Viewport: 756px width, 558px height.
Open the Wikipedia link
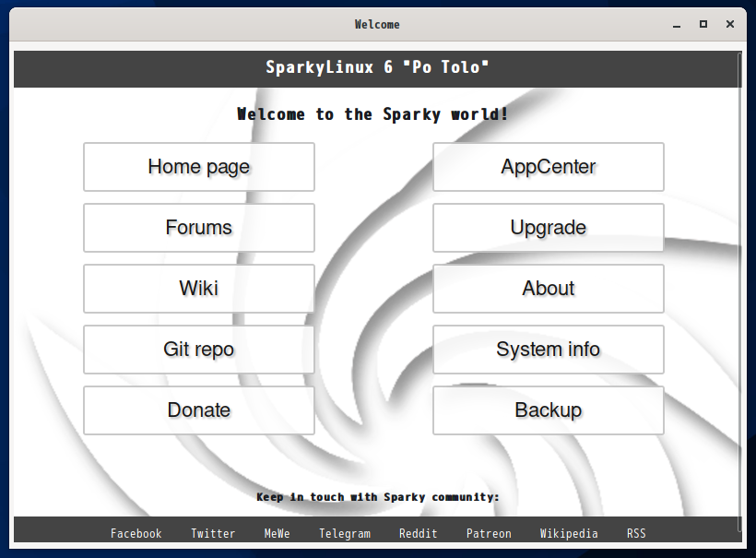click(x=569, y=533)
